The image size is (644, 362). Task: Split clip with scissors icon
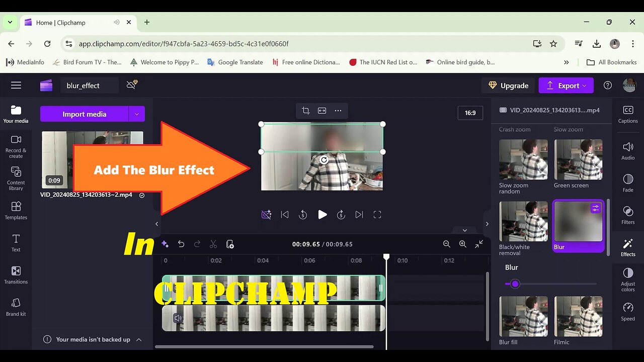tap(213, 244)
